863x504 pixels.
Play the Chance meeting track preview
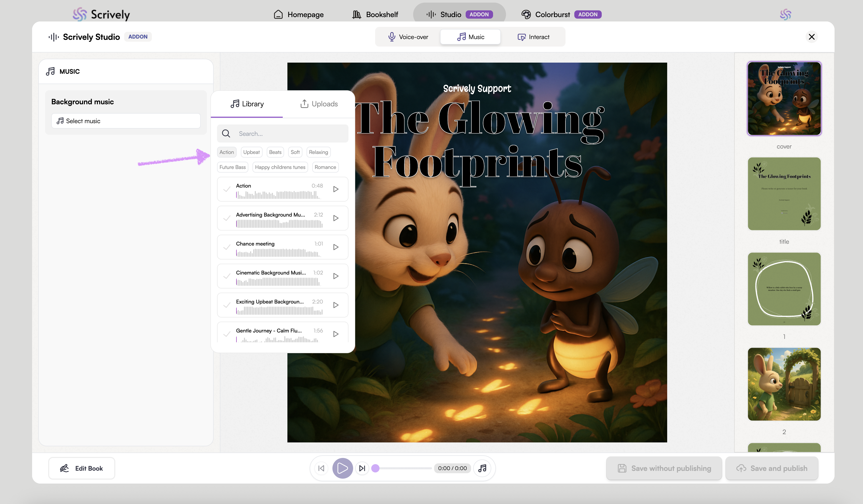click(336, 247)
